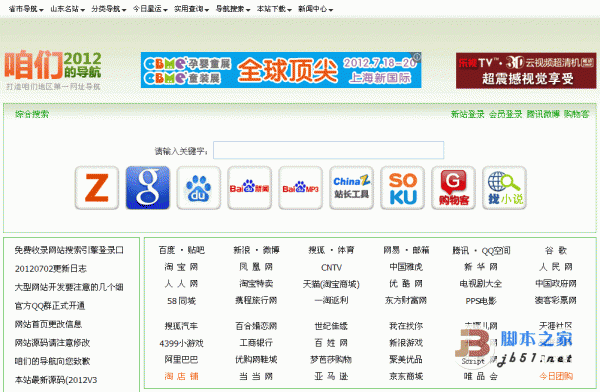Visit the 东方财富网 link
The image size is (600, 392).
click(x=406, y=301)
